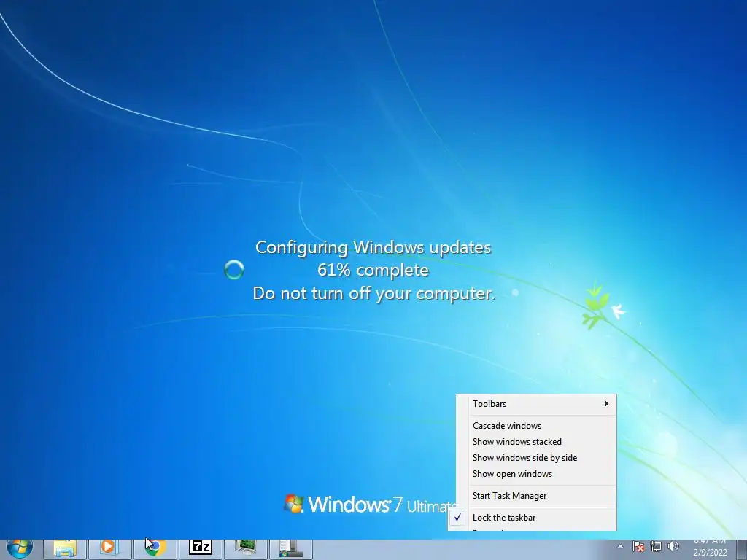Click the volume speaker tray icon

click(x=673, y=547)
